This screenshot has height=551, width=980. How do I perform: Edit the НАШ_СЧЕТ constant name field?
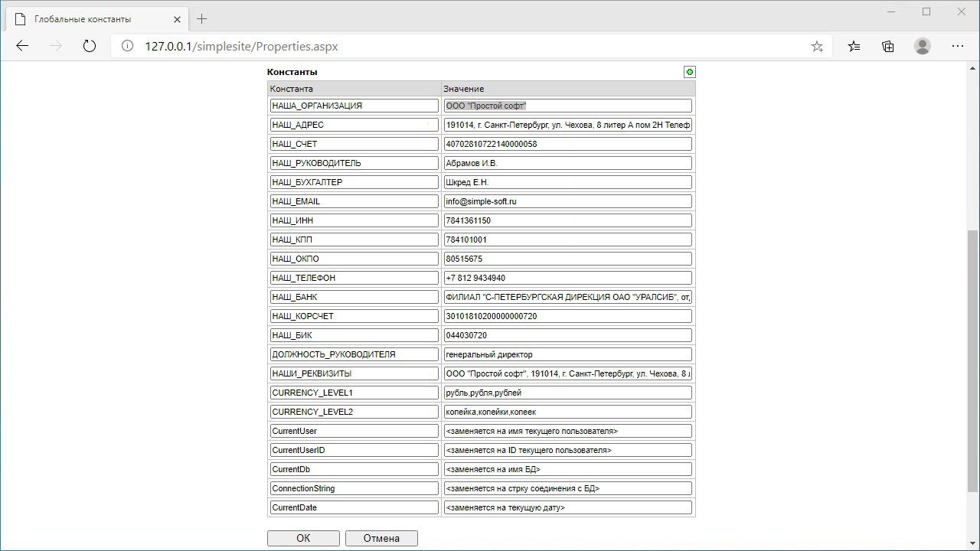tap(354, 144)
